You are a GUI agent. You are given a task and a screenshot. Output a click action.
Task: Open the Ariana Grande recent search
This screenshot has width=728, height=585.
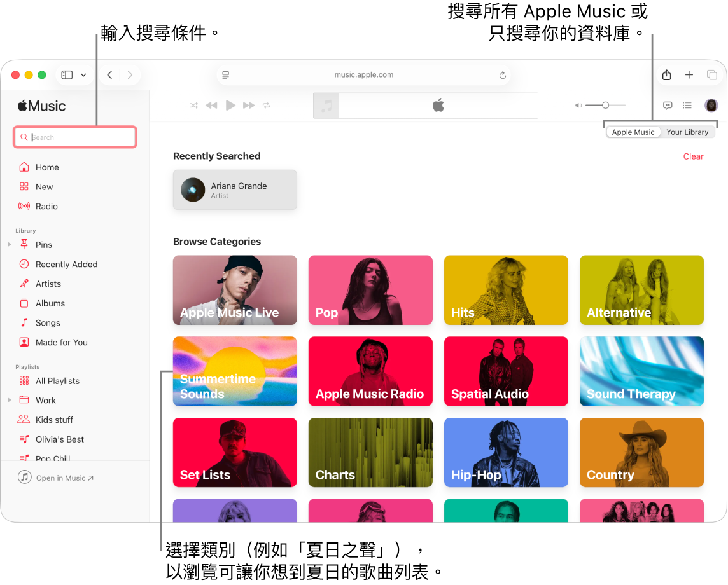point(235,189)
